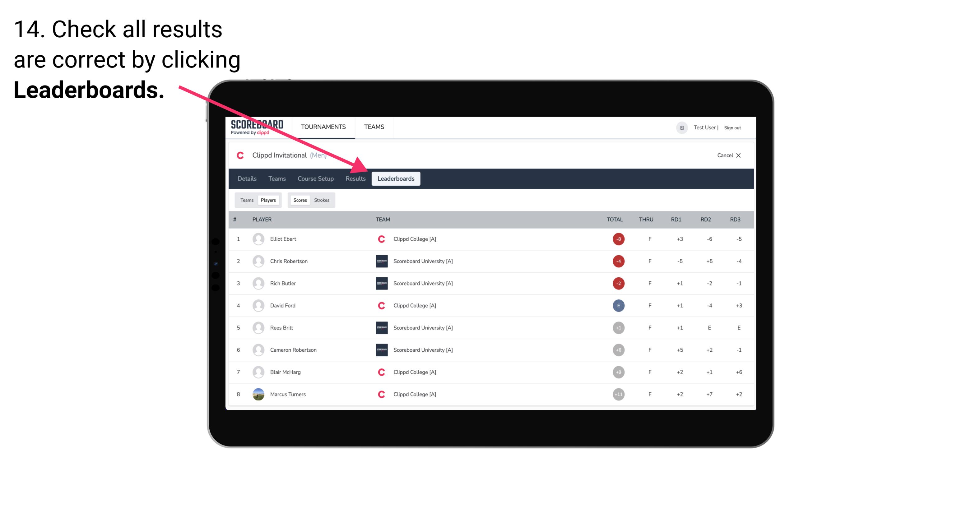Click Marcus Turners' profile picture icon
The height and width of the screenshot is (527, 980).
point(257,394)
